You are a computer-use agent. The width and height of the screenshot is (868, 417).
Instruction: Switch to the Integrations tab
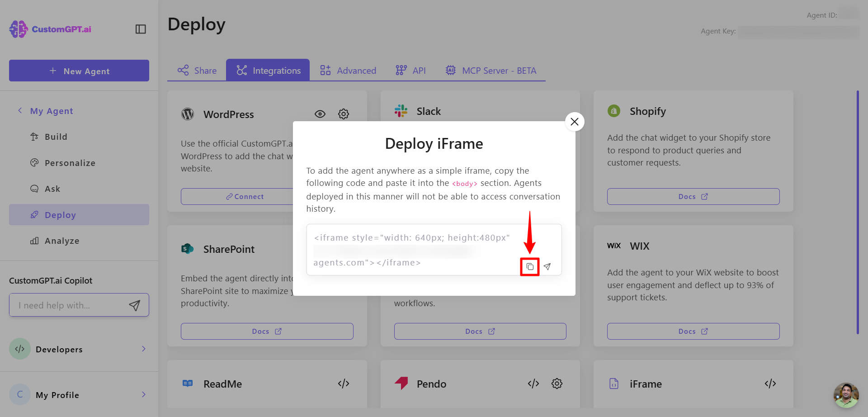268,71
